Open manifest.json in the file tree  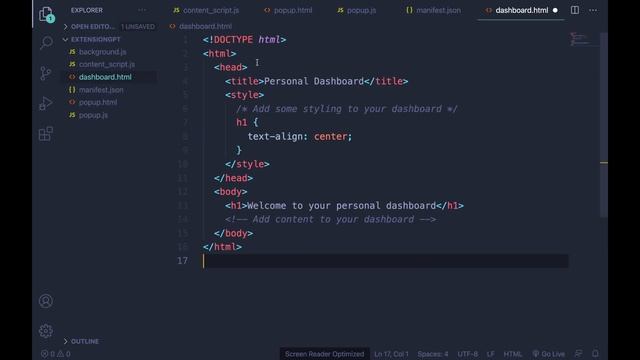(x=101, y=90)
